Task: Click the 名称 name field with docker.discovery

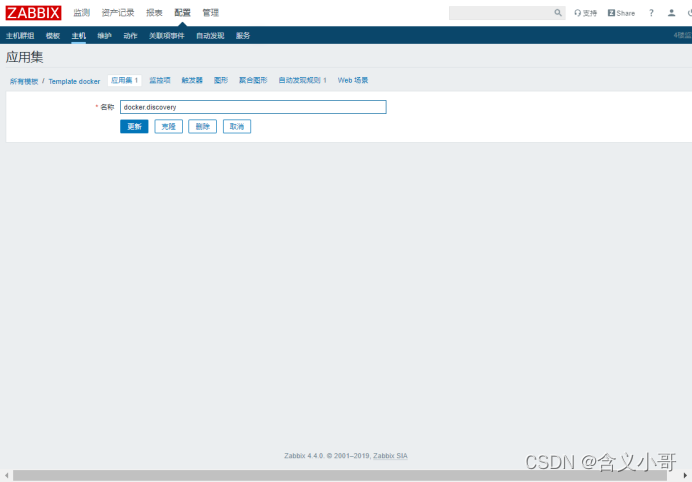Action: pyautogui.click(x=253, y=107)
